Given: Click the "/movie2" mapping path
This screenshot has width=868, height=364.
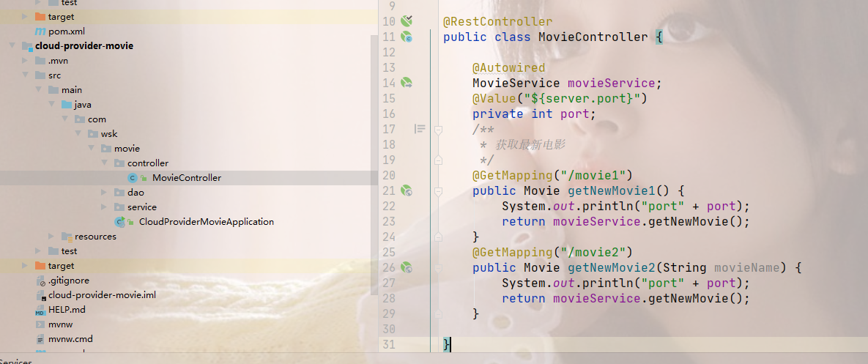Looking at the screenshot, I should coord(593,252).
